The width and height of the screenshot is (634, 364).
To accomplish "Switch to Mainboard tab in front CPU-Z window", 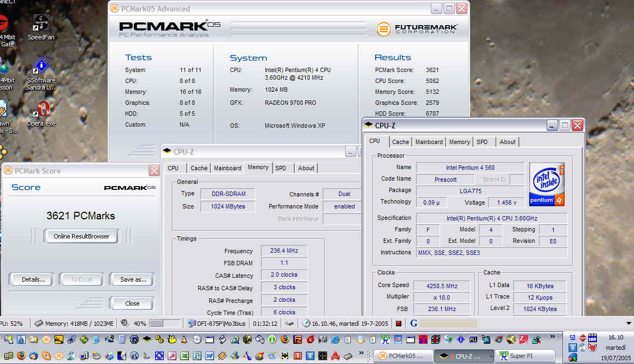I will (x=429, y=142).
